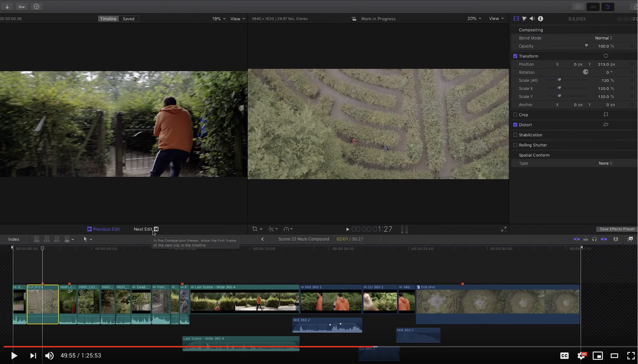Insert clip into storyline icon
The width and height of the screenshot is (638, 364).
click(x=47, y=239)
